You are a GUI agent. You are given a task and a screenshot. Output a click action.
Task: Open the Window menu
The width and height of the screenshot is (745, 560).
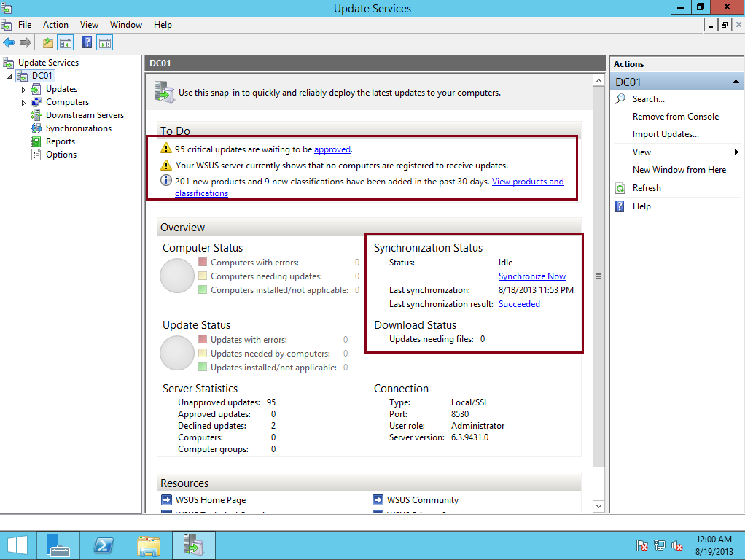(125, 24)
